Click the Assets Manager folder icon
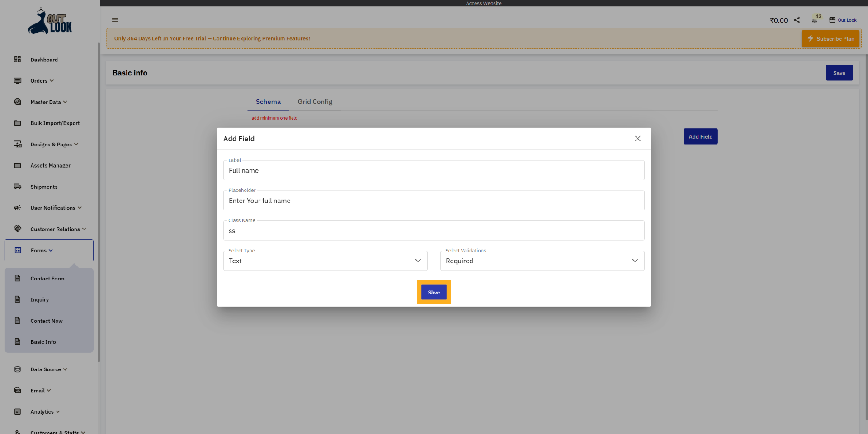 [18, 165]
